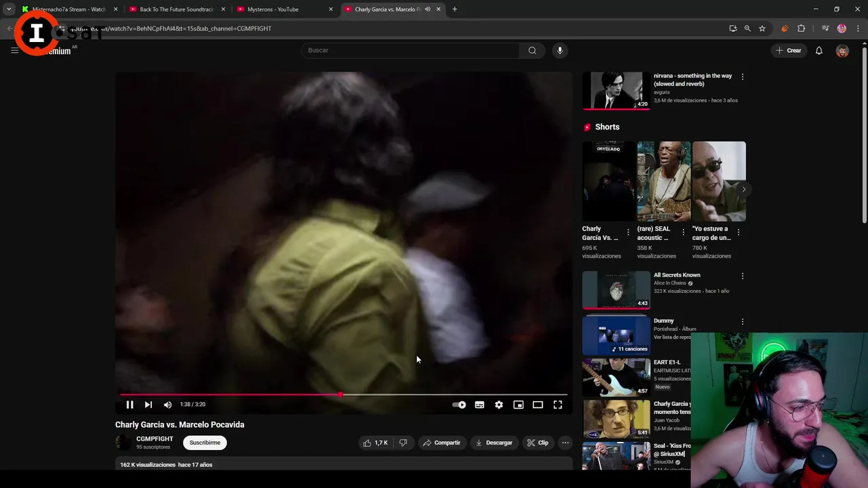Seek using the red video progress bar
The height and width of the screenshot is (488, 868).
[343, 394]
